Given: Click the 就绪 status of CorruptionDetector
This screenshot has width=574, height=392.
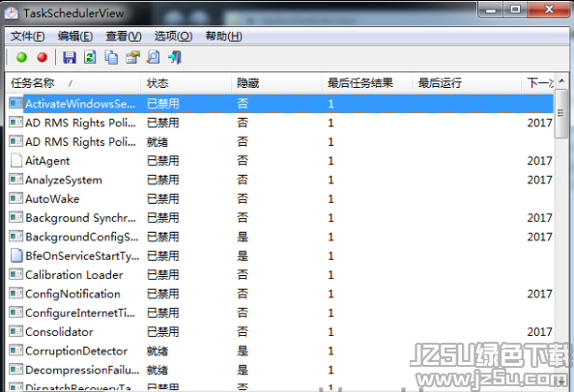Looking at the screenshot, I should point(158,350).
